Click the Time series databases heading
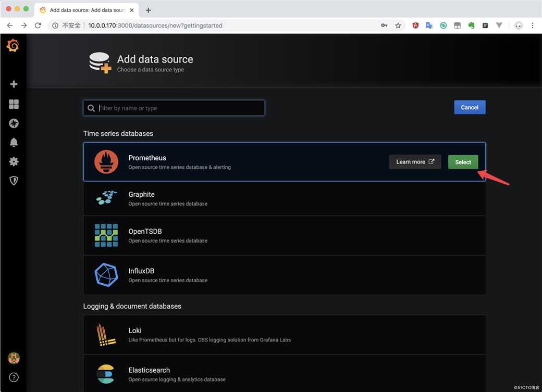Viewport: 542px width, 392px height. pos(118,133)
